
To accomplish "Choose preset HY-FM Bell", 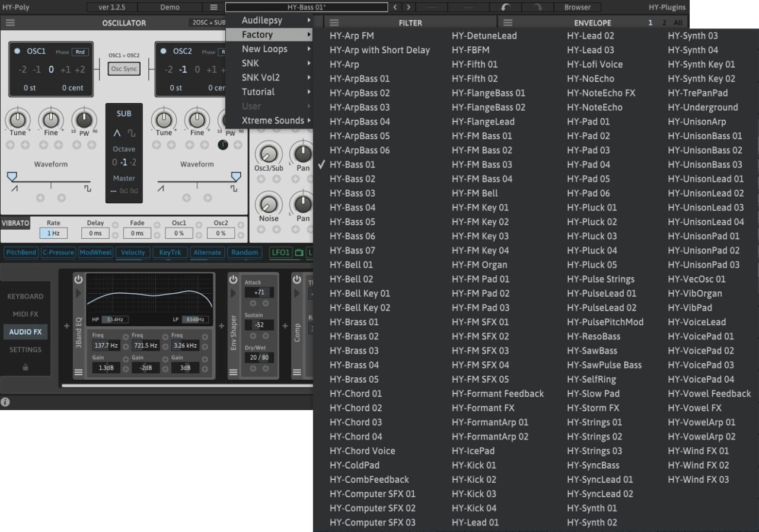I will (475, 193).
